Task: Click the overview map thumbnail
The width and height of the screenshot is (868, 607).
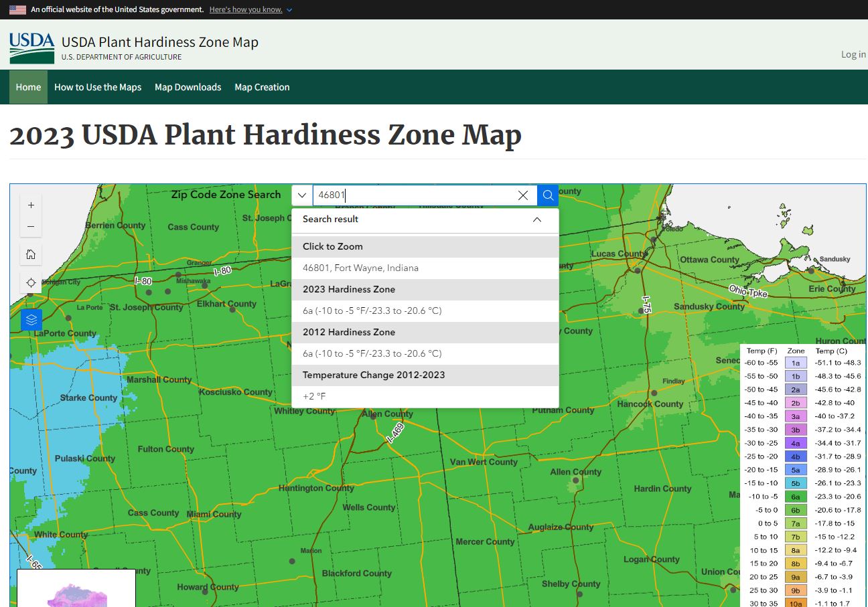Action: 76,588
